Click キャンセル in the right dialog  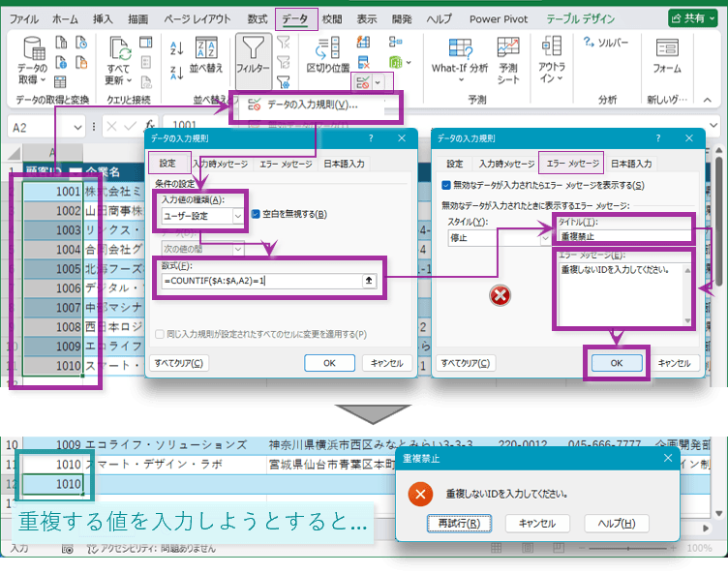(674, 363)
